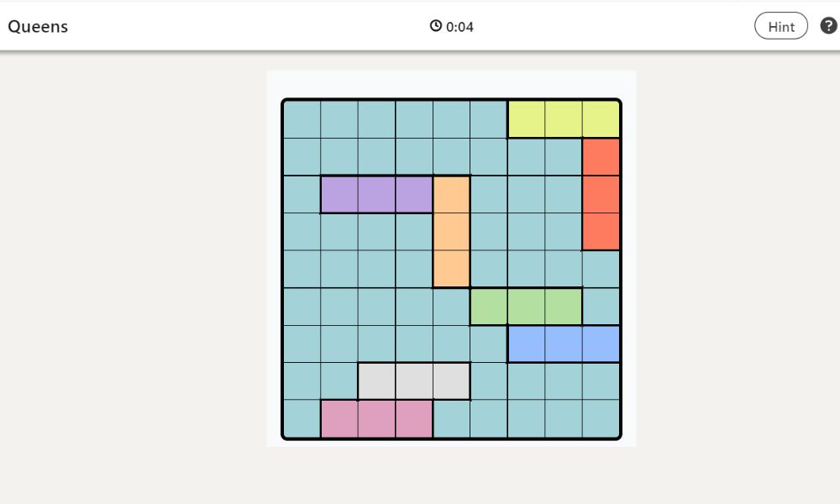Click the leftmost purple cell
Viewport: 840px width, 504px height.
[x=339, y=193]
